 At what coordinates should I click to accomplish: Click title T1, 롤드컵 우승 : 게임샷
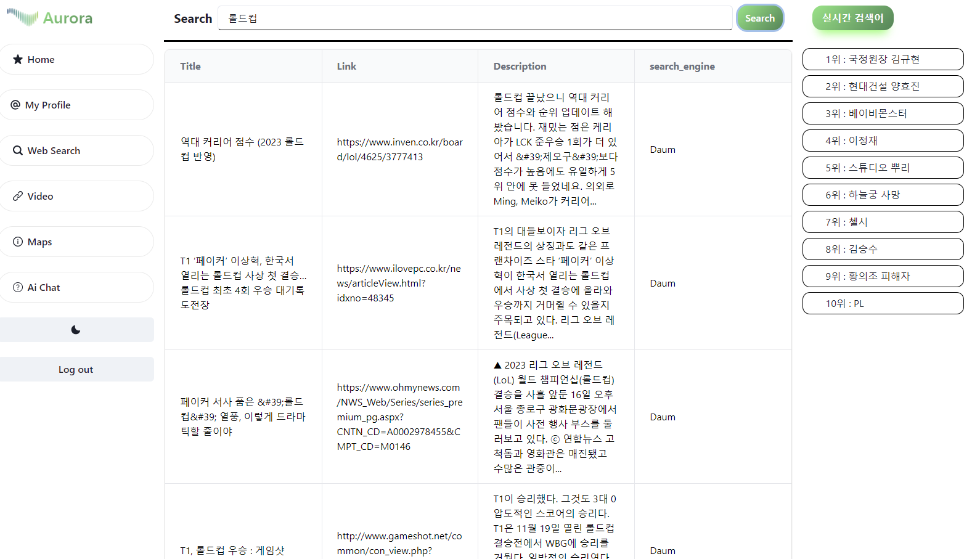point(232,550)
